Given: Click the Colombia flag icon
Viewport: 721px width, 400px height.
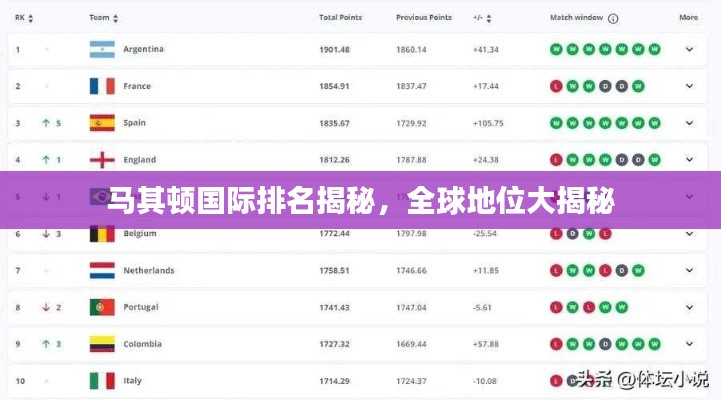Looking at the screenshot, I should coord(102,344).
